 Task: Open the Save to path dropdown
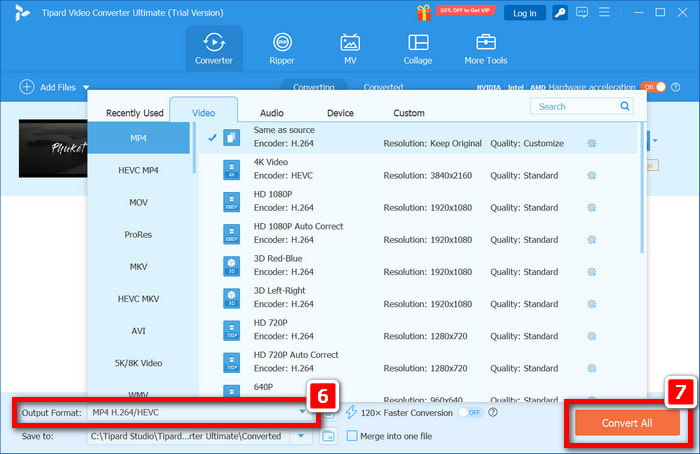pyautogui.click(x=301, y=436)
